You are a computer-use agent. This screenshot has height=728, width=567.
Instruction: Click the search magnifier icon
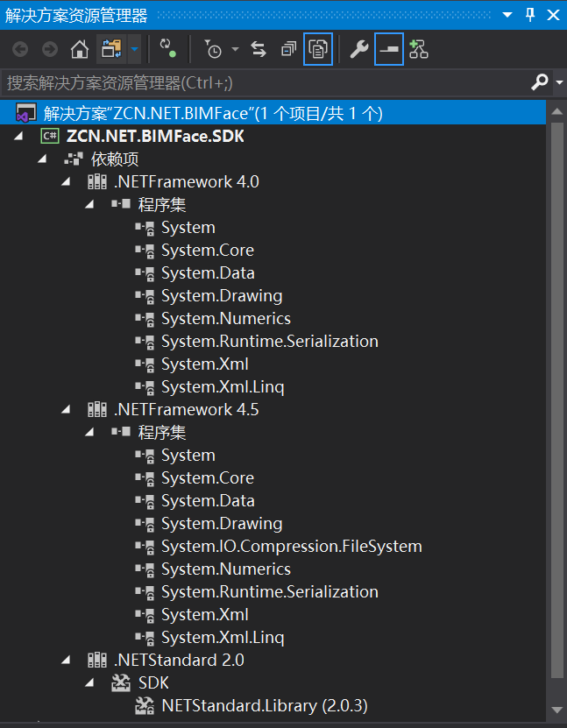[538, 82]
